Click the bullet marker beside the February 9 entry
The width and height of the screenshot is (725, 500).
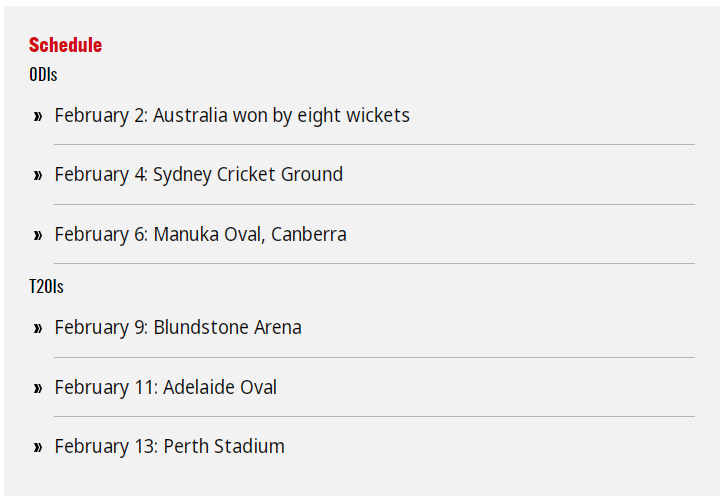(38, 329)
